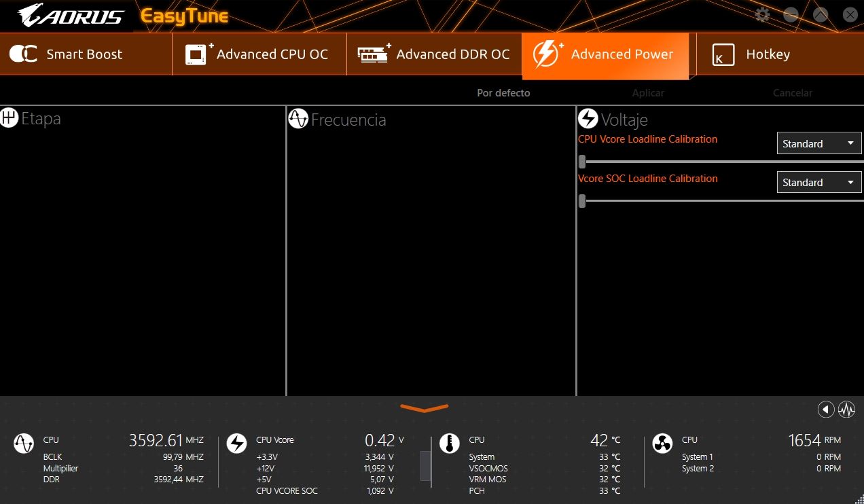Close the EasyTune window
Viewport: 864px width, 504px height.
point(850,15)
